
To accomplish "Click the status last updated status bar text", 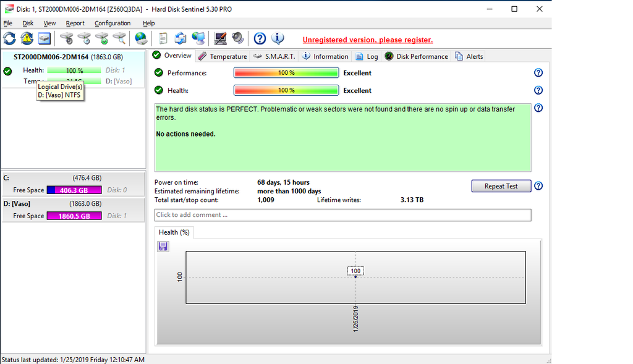I will pyautogui.click(x=73, y=360).
